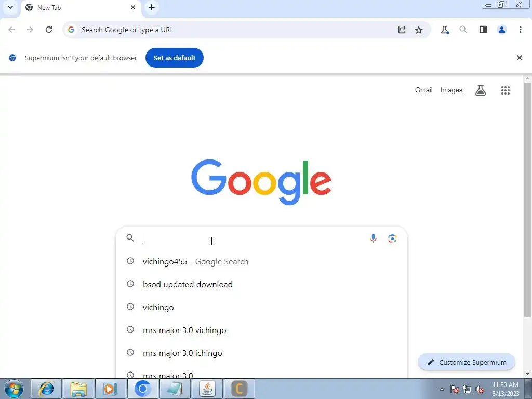Screen dimensions: 532x399
Task: Open the clock showing 11:30 AM
Action: (x=506, y=389)
